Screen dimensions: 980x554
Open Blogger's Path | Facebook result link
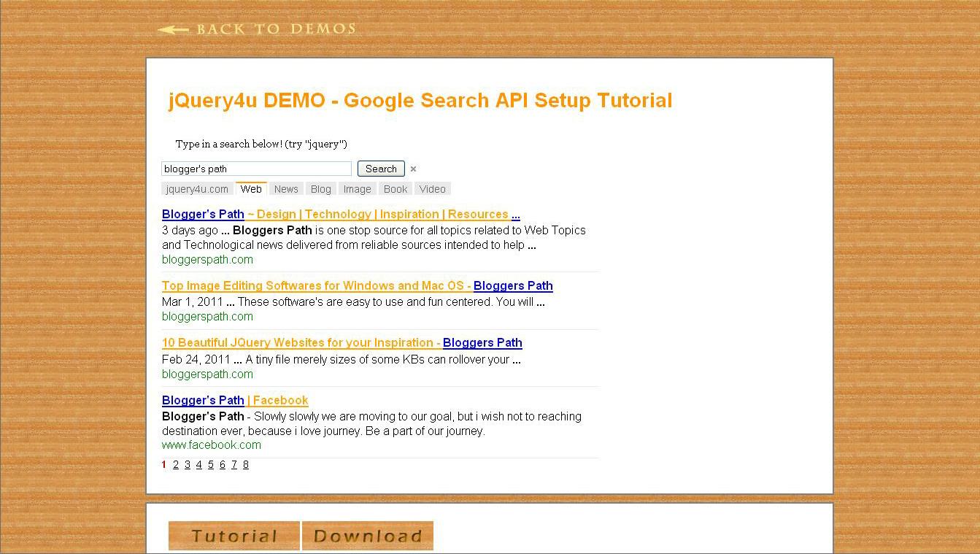[x=235, y=401]
